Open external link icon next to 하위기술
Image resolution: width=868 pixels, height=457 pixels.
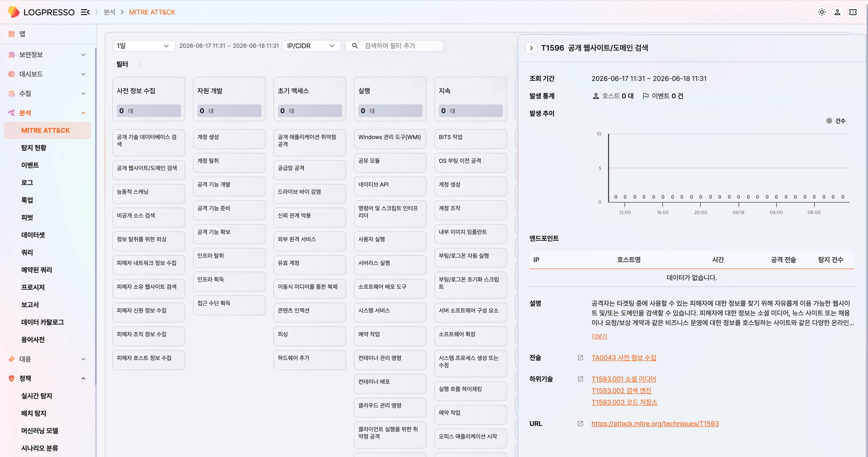pyautogui.click(x=580, y=379)
